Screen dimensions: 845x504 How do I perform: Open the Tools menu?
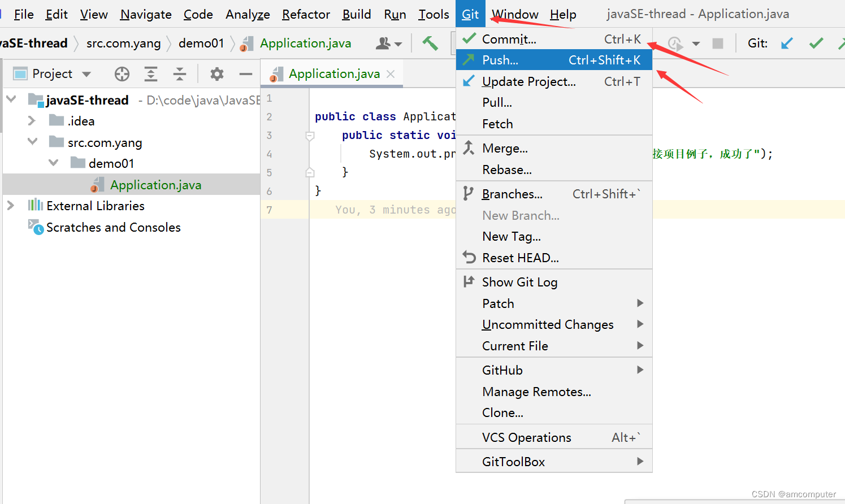tap(434, 14)
